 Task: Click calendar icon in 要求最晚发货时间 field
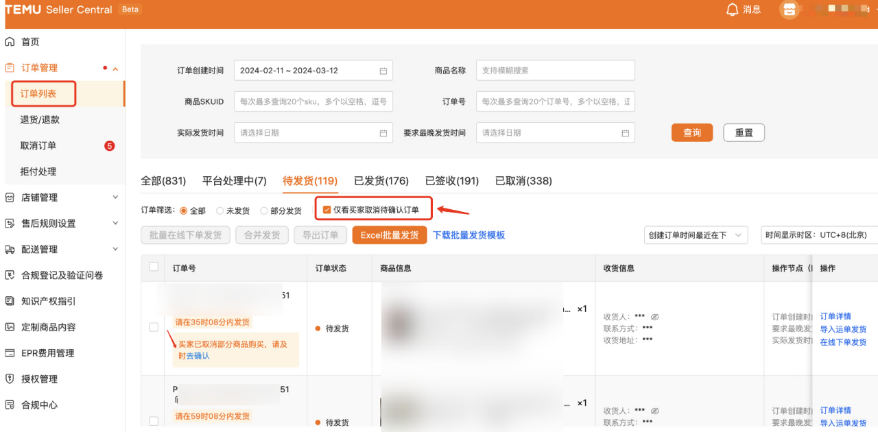[625, 133]
